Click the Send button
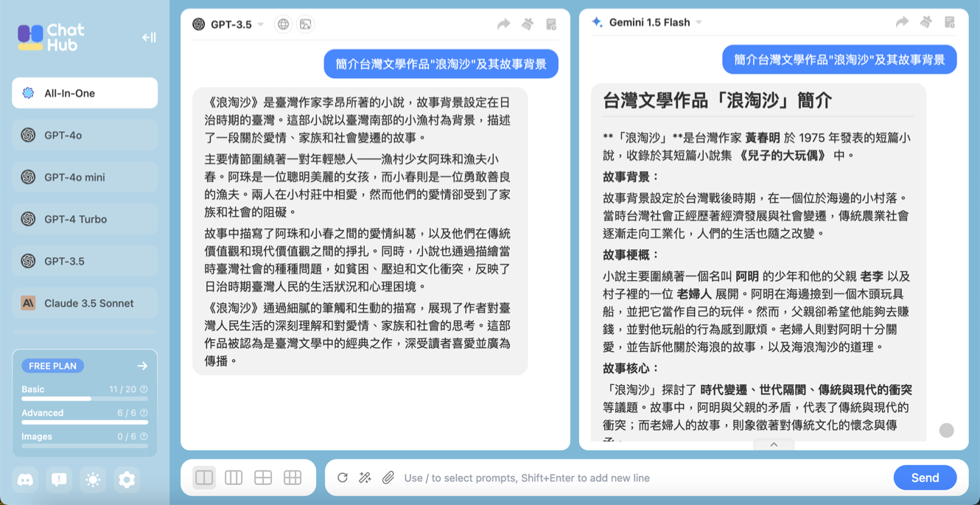 (925, 478)
